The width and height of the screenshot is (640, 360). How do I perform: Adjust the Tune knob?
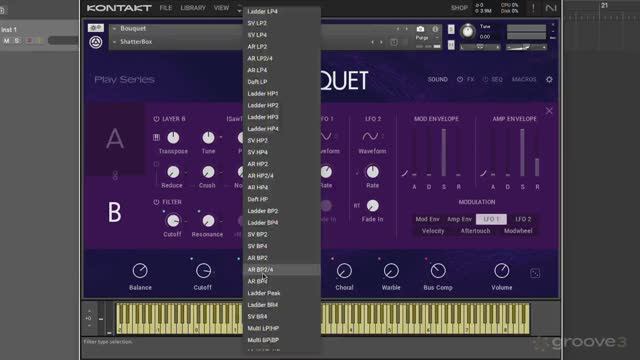[468, 31]
